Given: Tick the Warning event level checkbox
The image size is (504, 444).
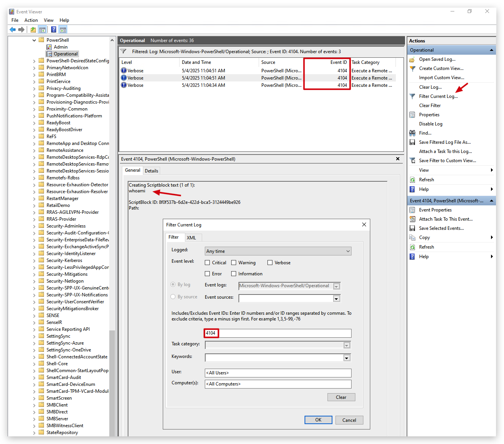Looking at the screenshot, I should click(x=234, y=263).
